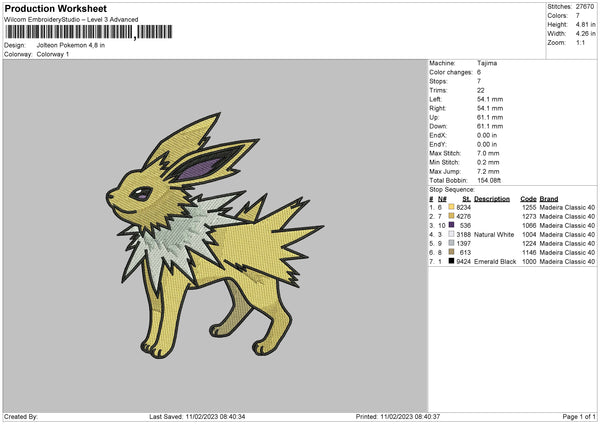Click the 'Code' column header
The height and width of the screenshot is (424, 600).
click(528, 199)
